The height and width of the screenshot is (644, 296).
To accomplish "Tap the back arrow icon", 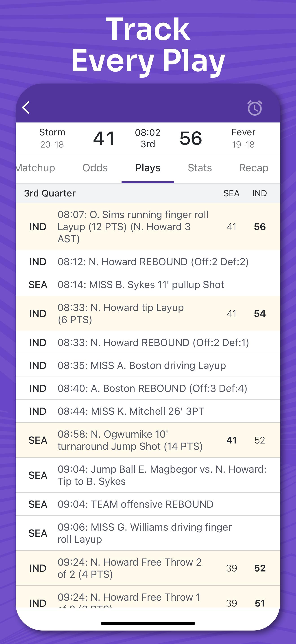I will 26,108.
